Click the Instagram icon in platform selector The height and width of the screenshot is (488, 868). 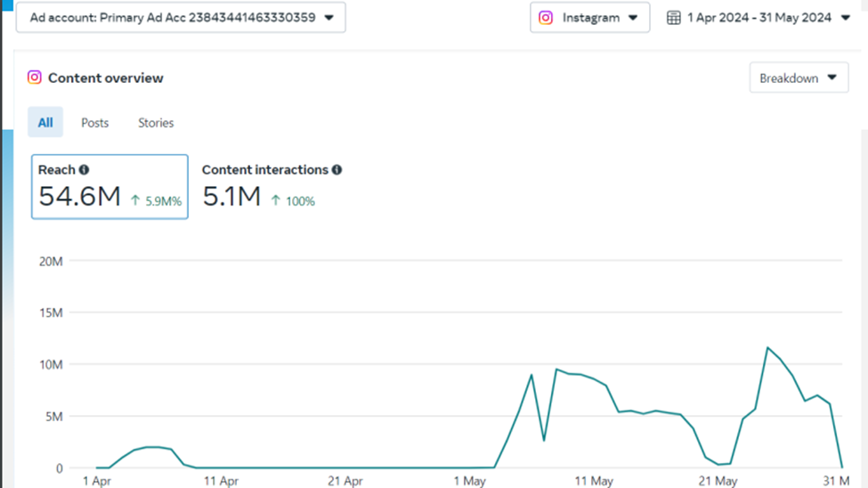click(x=546, y=17)
